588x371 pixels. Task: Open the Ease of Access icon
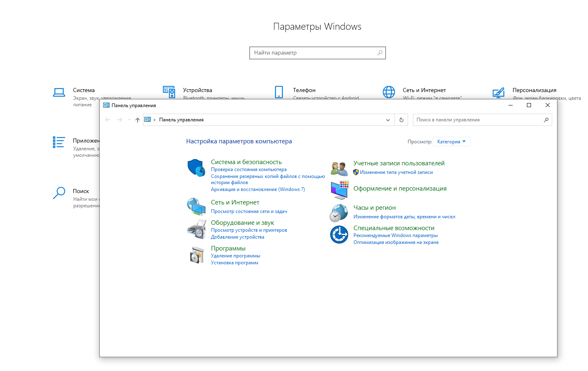pos(339,235)
